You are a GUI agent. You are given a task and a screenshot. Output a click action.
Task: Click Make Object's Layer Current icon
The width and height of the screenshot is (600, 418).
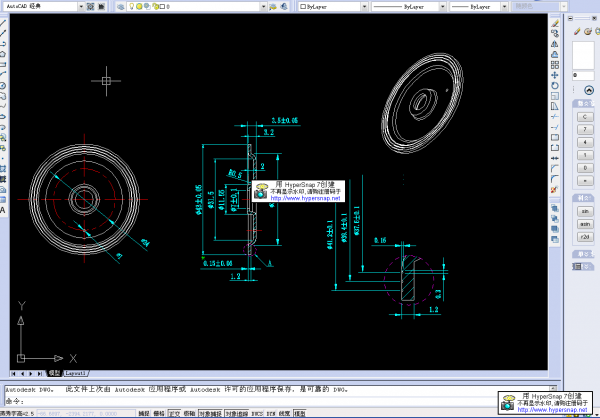click(273, 7)
